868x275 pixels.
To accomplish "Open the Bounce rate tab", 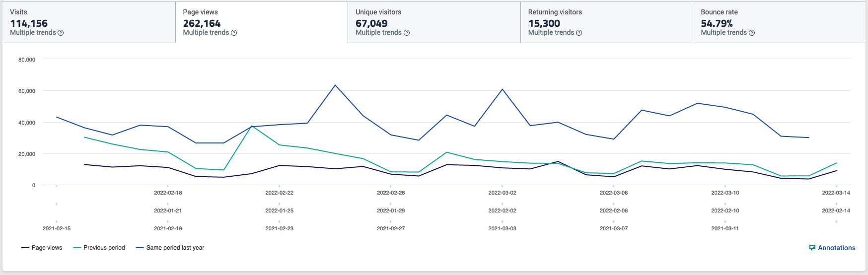I will (779, 22).
